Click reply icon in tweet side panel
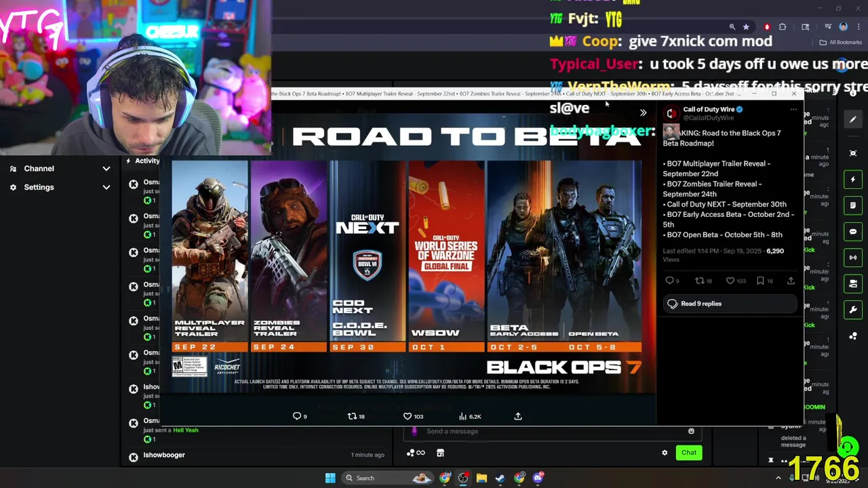Viewport: 868px width, 488px height. pos(670,281)
